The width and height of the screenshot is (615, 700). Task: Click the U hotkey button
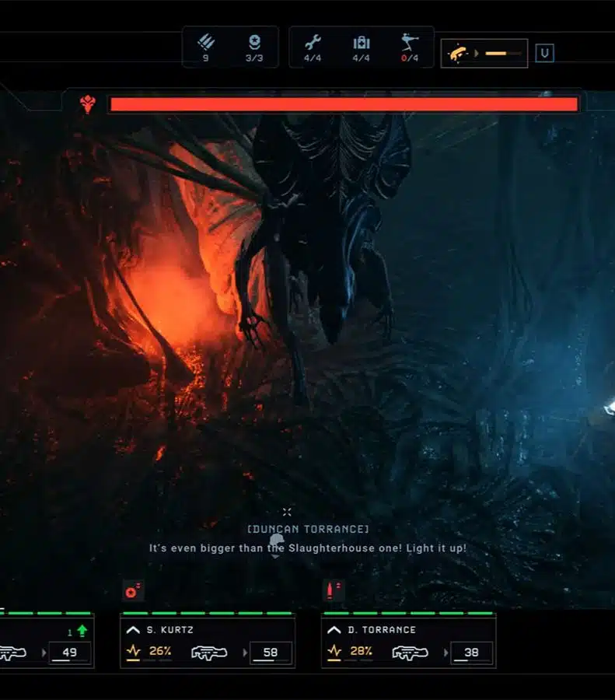544,53
